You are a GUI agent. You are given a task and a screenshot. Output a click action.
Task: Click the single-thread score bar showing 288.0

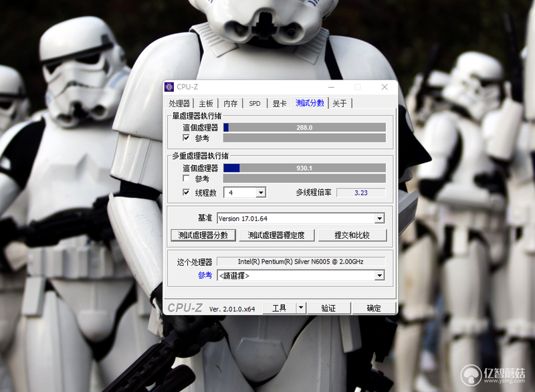tap(304, 128)
